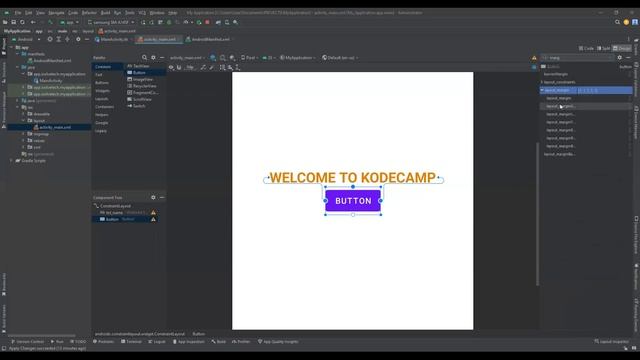The width and height of the screenshot is (640, 360).
Task: Open the Pixel device preview dropdown
Action: pos(249,58)
